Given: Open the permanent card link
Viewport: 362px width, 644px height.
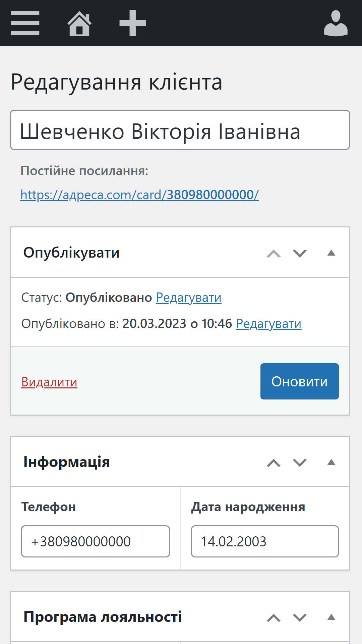Looking at the screenshot, I should 139,195.
